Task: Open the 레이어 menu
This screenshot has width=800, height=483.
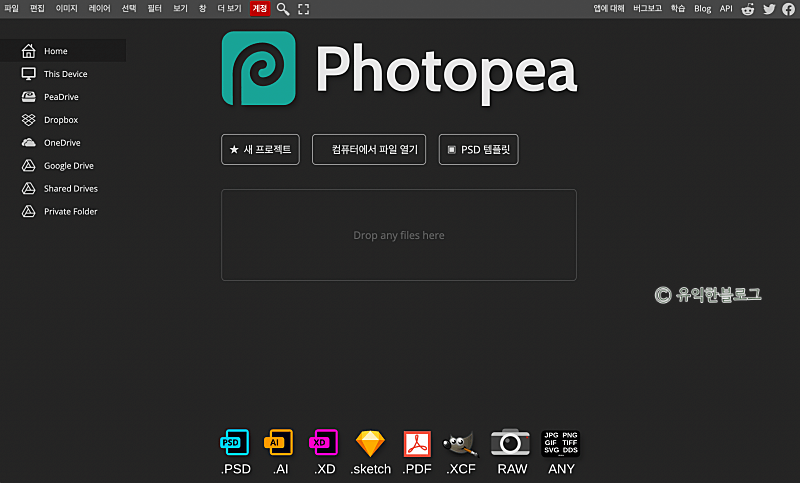Action: 99,9
